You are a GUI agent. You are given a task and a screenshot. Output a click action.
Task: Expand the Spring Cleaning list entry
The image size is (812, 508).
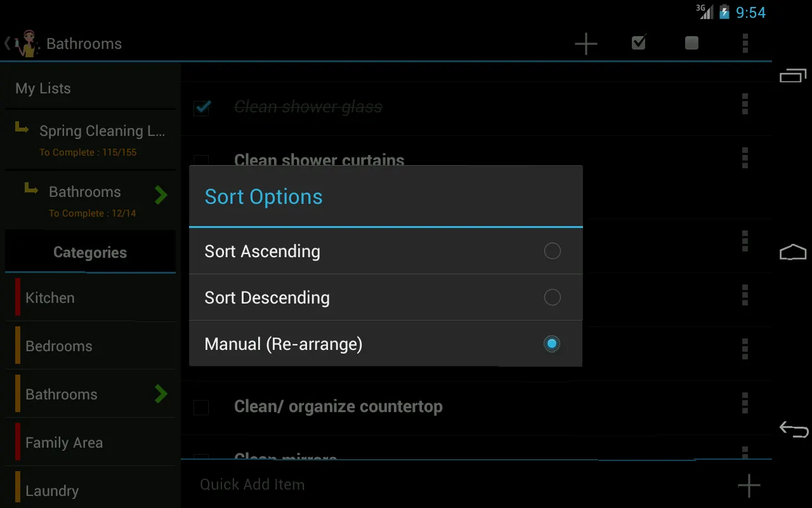[90, 140]
